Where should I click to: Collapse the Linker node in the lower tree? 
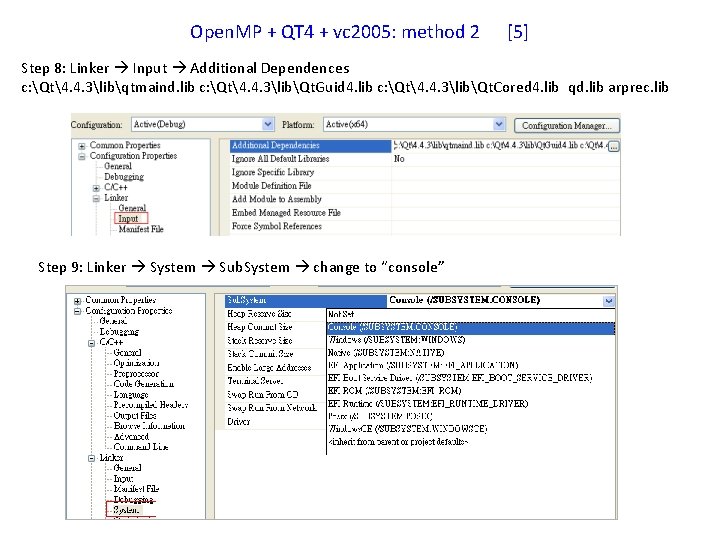(x=91, y=458)
